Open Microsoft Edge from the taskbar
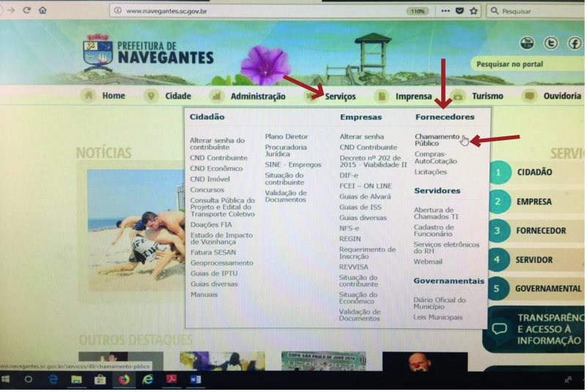Image resolution: width=587 pixels, height=392 pixels. [x=53, y=380]
